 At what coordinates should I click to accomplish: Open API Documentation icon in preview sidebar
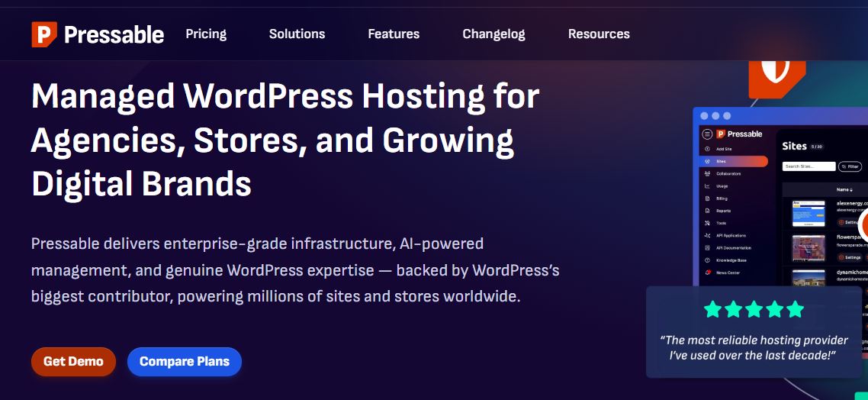[x=708, y=247]
